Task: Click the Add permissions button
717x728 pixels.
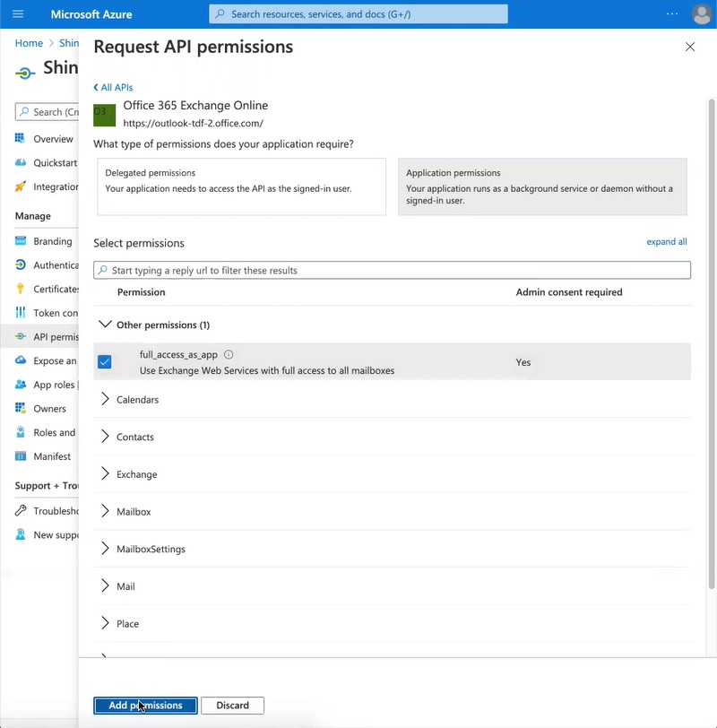Action: click(x=145, y=706)
